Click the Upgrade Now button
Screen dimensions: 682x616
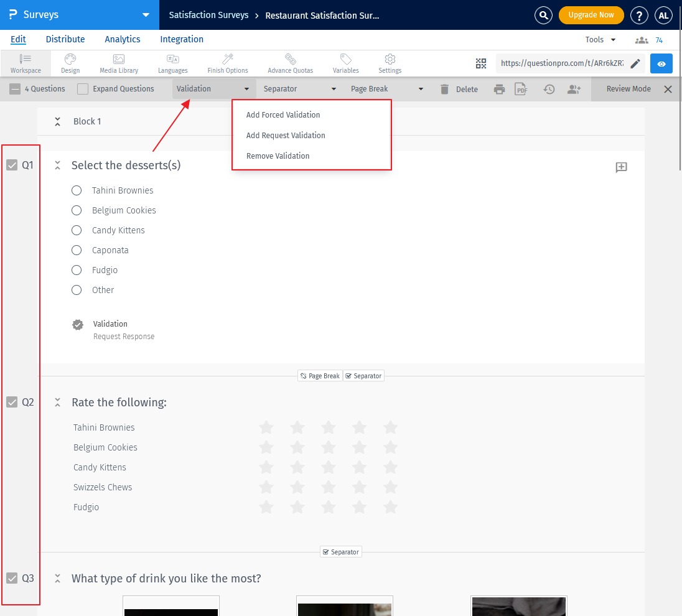click(591, 14)
